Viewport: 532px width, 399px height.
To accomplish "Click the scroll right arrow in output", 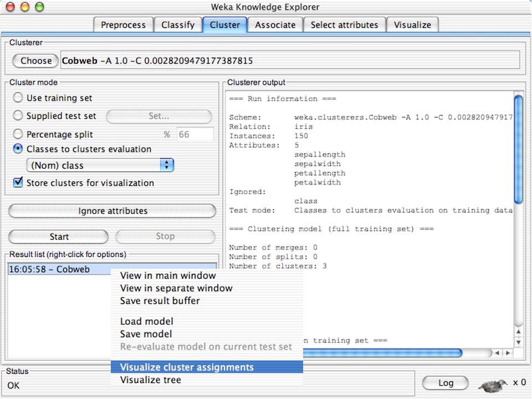I will coord(508,353).
